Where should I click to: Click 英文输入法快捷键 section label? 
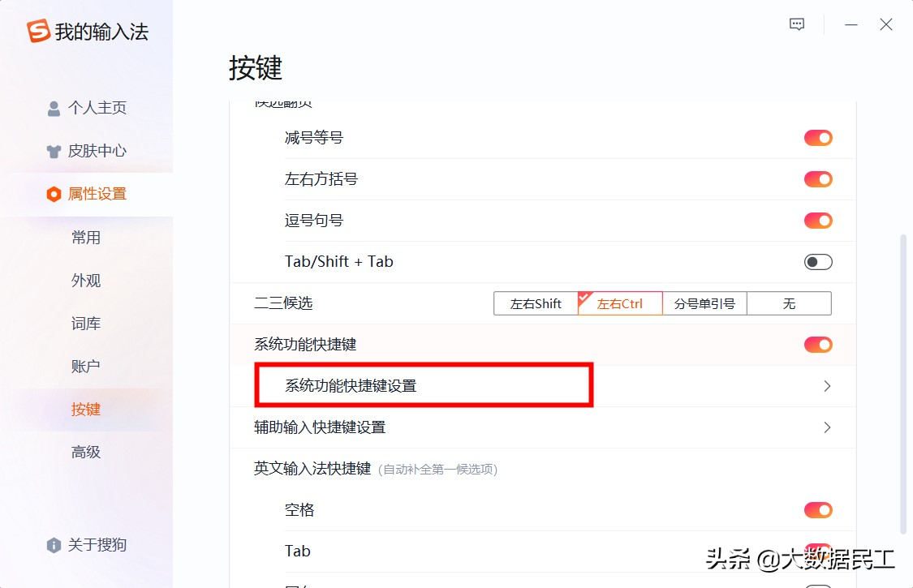coord(312,469)
